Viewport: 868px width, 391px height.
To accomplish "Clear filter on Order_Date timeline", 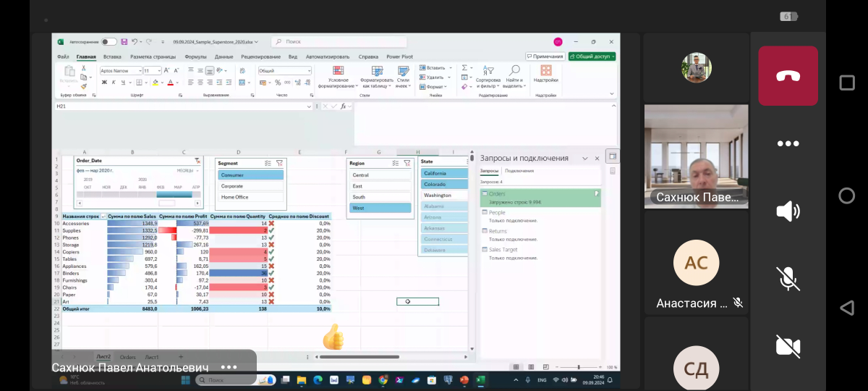I will coord(197,161).
